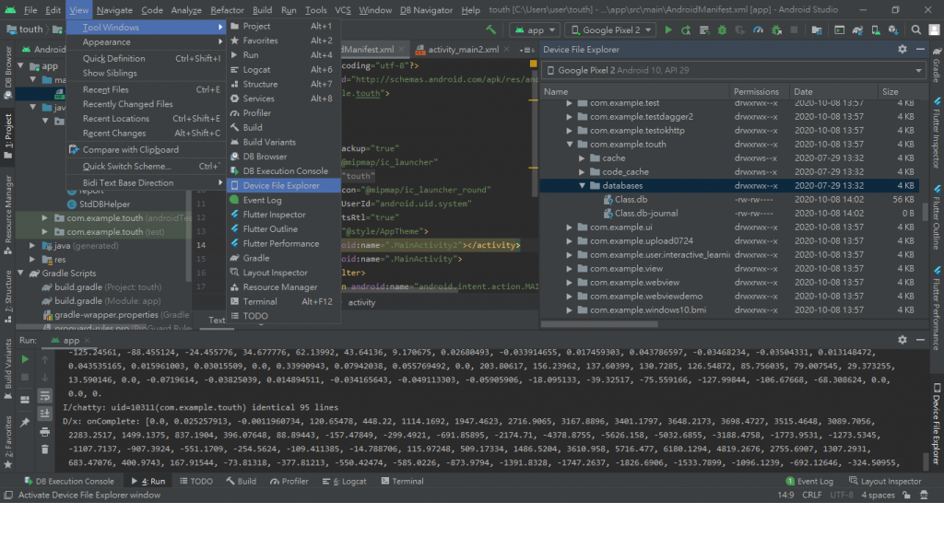Open Layout Inspector from the submenu
Image resolution: width=944 pixels, height=560 pixels.
point(284,273)
